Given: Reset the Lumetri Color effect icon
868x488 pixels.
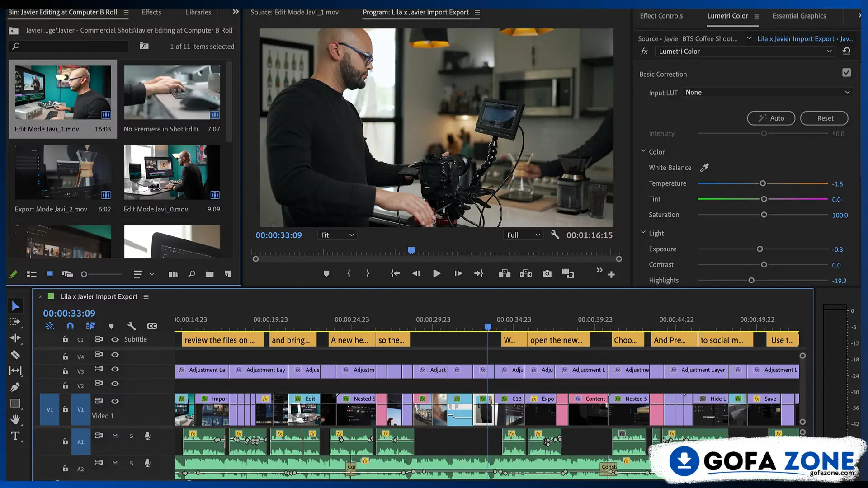Looking at the screenshot, I should (x=846, y=51).
